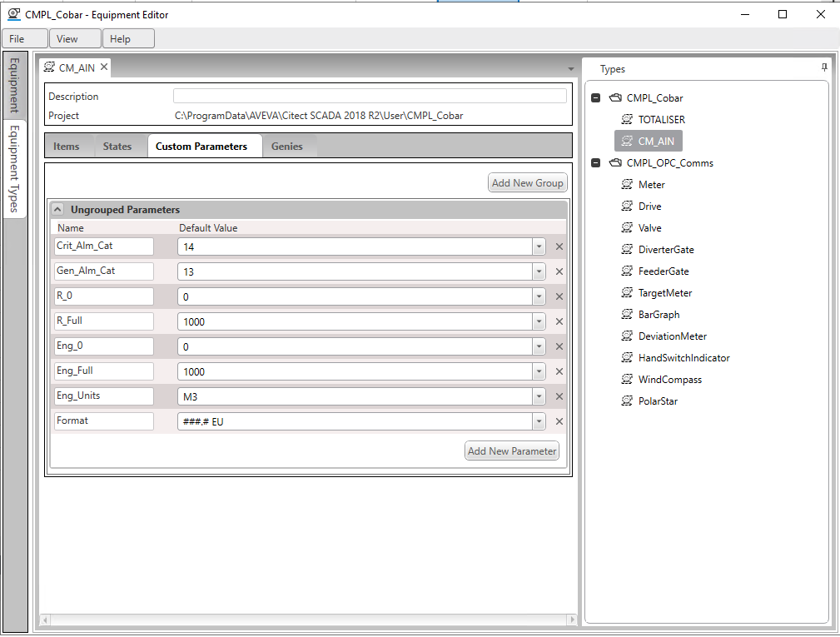Delete the R_Full parameter row
This screenshot has height=637, width=840.
[x=559, y=321]
